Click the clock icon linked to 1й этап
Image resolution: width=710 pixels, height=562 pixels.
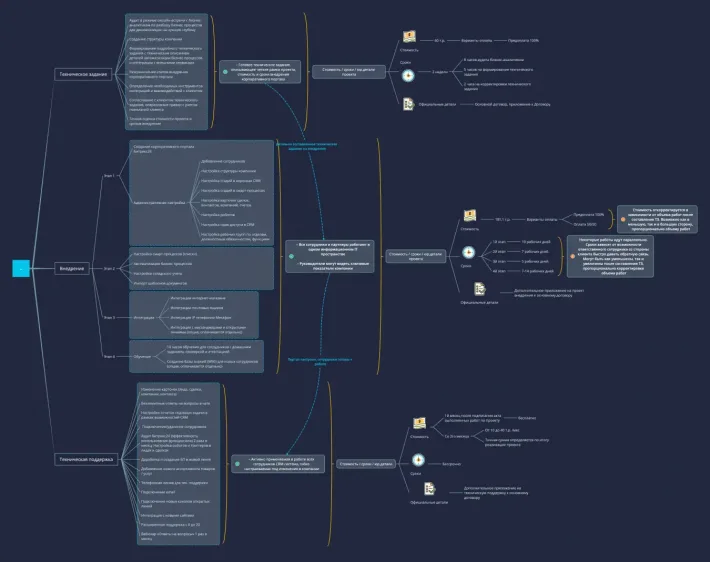click(x=468, y=252)
